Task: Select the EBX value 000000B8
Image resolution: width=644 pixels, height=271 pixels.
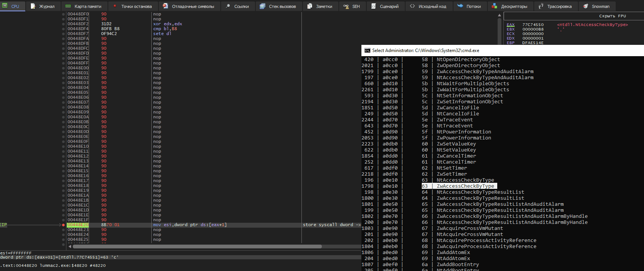Action: 533,29
